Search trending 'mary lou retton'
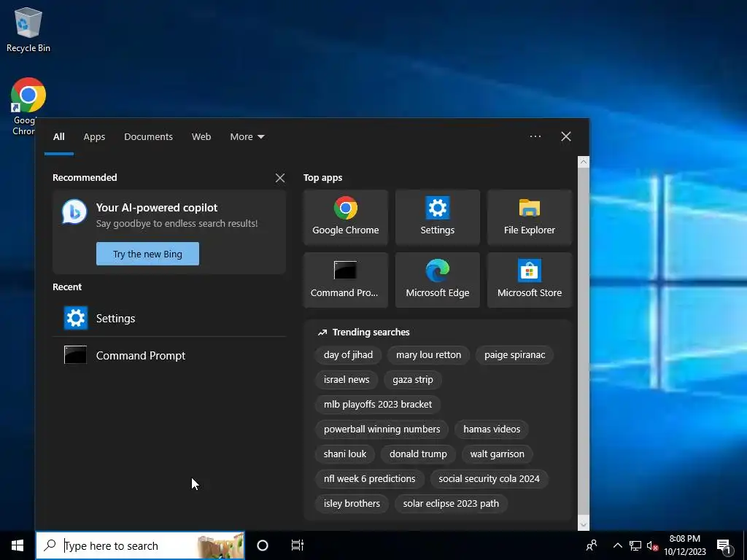This screenshot has width=747, height=560. coord(428,355)
